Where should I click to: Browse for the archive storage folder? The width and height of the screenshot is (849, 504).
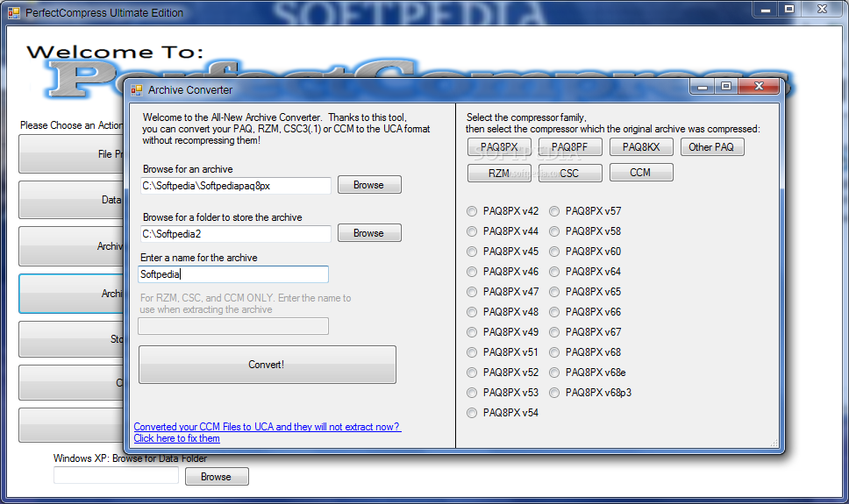coord(369,233)
